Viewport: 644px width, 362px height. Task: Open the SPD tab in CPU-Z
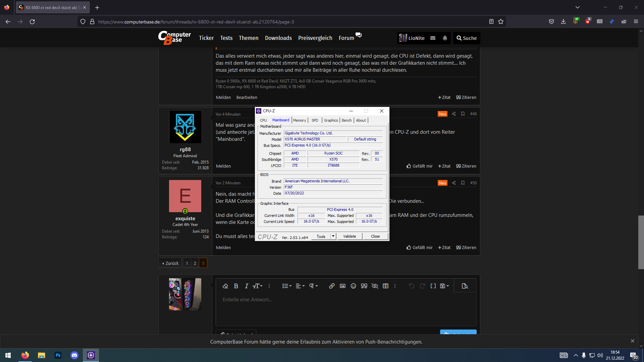point(315,120)
